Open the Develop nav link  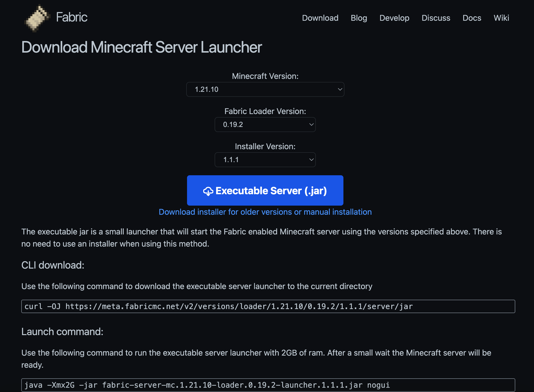394,18
